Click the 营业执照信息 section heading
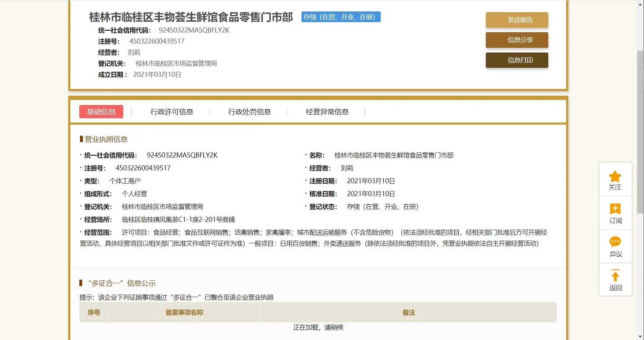This screenshot has width=644, height=340. tap(106, 139)
